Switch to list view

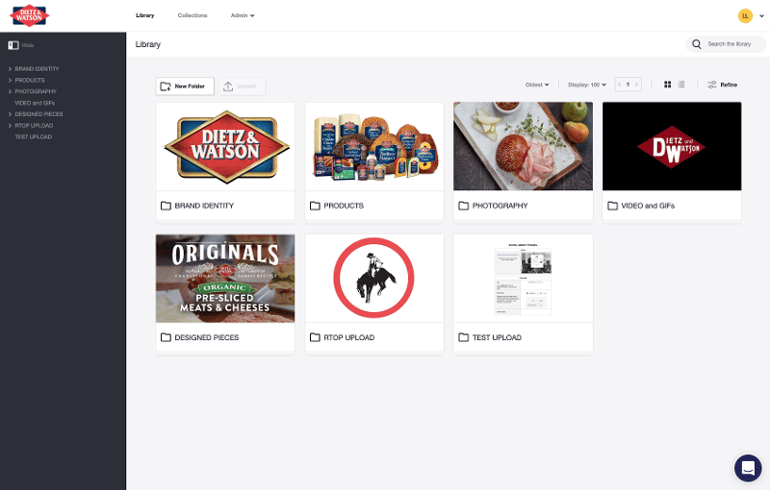coord(681,84)
